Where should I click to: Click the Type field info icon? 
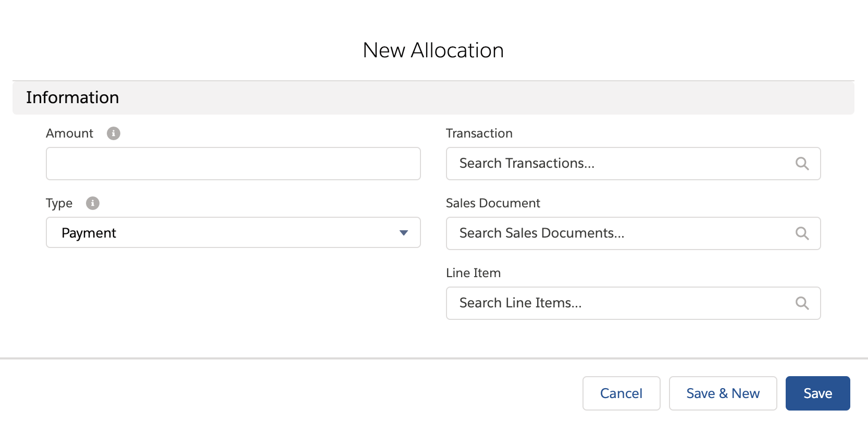click(x=93, y=203)
